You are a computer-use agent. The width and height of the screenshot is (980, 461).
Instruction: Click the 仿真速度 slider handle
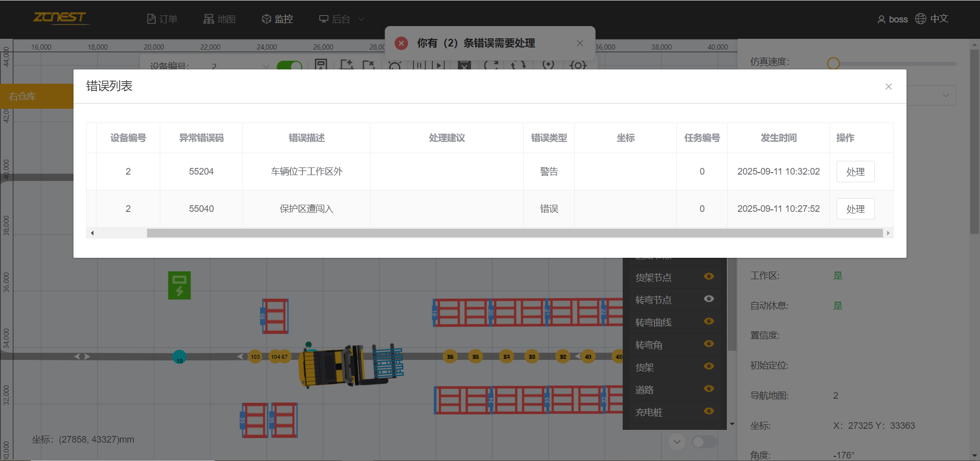[x=833, y=63]
